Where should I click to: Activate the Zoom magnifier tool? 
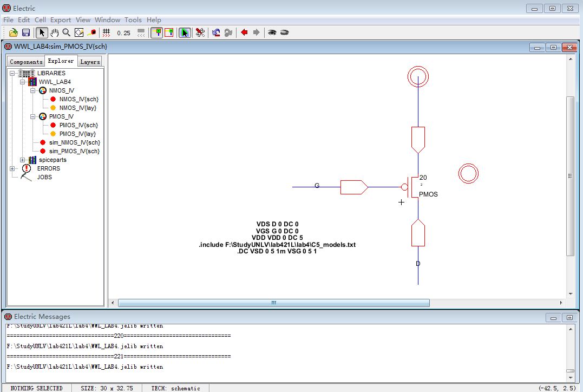click(66, 32)
